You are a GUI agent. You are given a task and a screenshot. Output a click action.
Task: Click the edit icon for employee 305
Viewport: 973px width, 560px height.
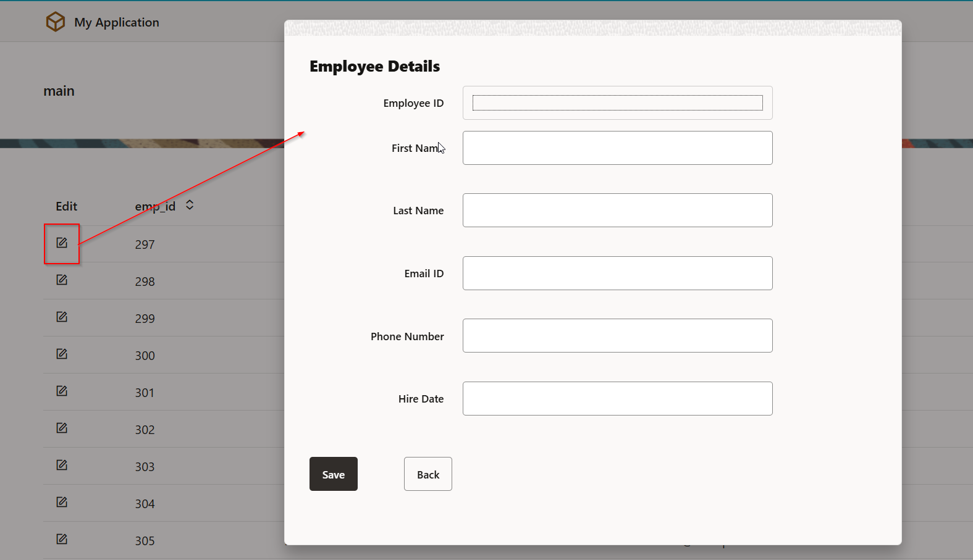pos(62,540)
